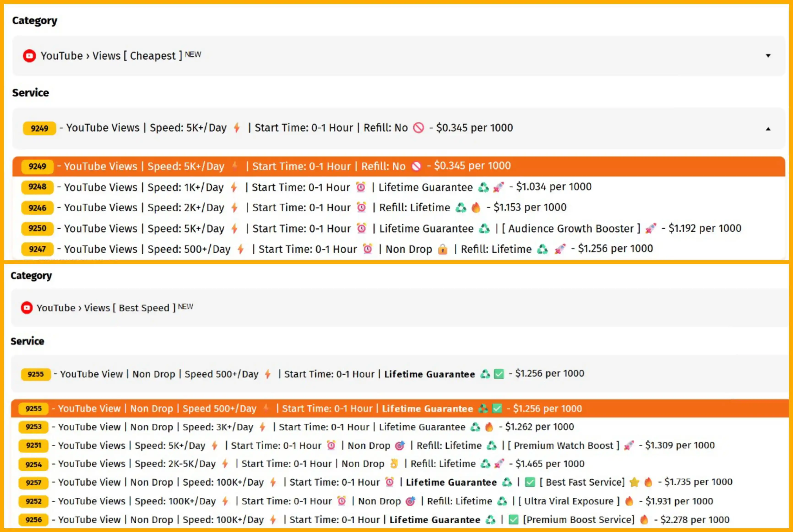Click the rocket icon in row 9250
This screenshot has width=793, height=532.
[x=651, y=228]
